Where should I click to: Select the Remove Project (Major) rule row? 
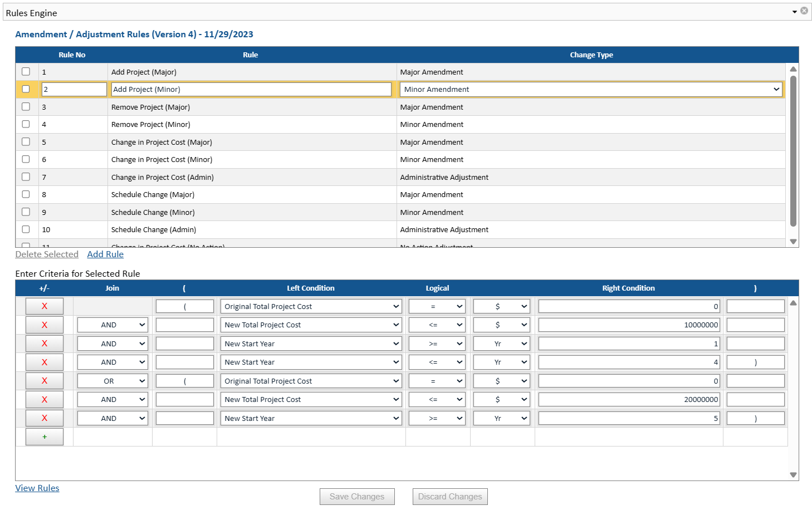pos(400,107)
